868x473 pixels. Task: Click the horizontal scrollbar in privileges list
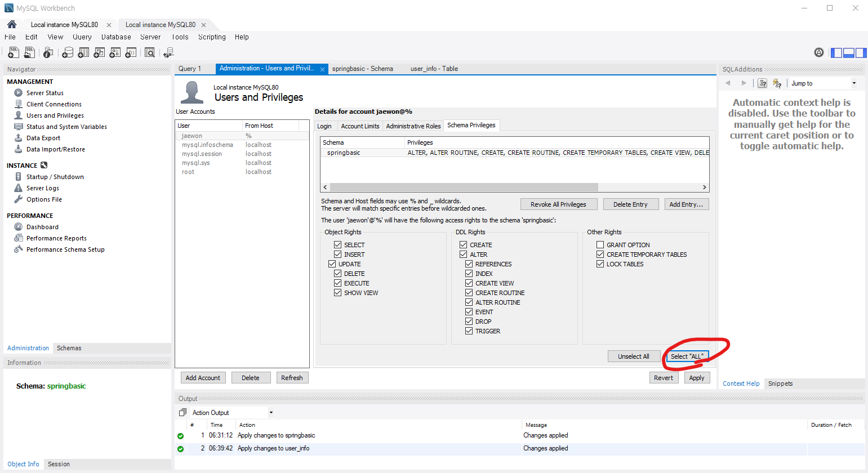click(x=464, y=187)
